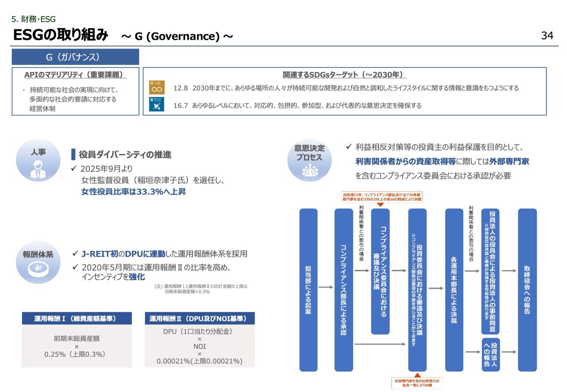Click the 各運用本部長による決裁 flow box

[x=454, y=290]
